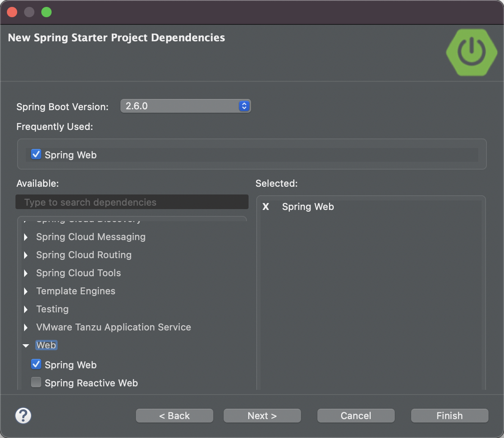Maximize the dialog with the green button
Viewport: 504px width, 438px height.
[46, 12]
